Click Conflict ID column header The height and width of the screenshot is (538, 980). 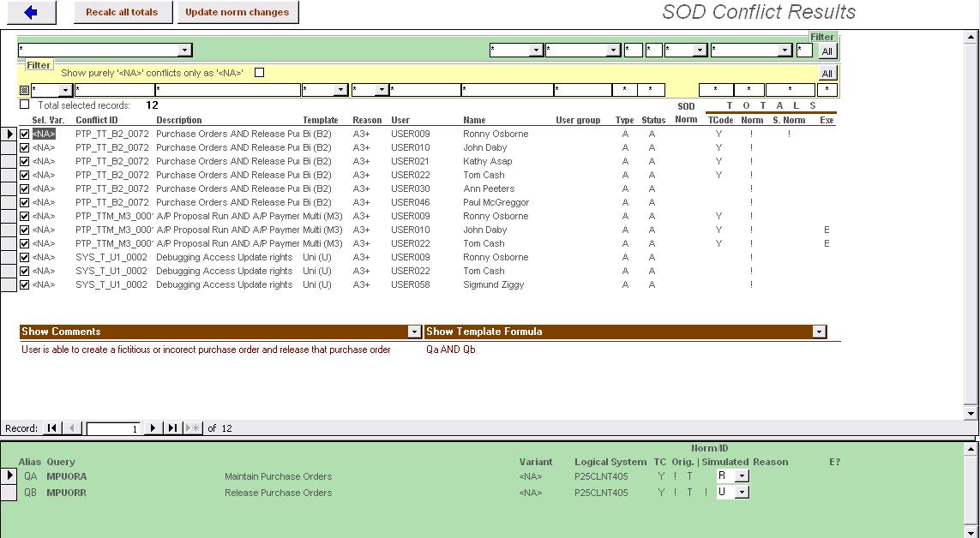pyautogui.click(x=97, y=120)
